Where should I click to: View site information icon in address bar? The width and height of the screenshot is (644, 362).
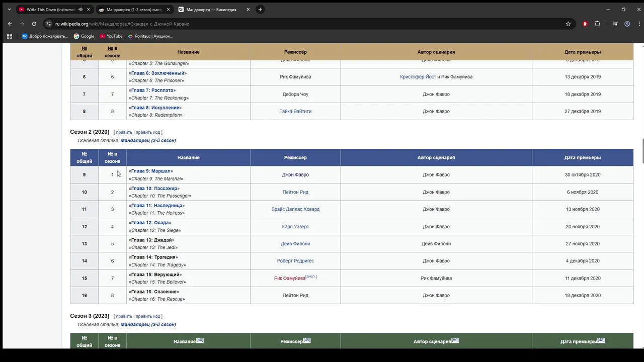[48, 24]
